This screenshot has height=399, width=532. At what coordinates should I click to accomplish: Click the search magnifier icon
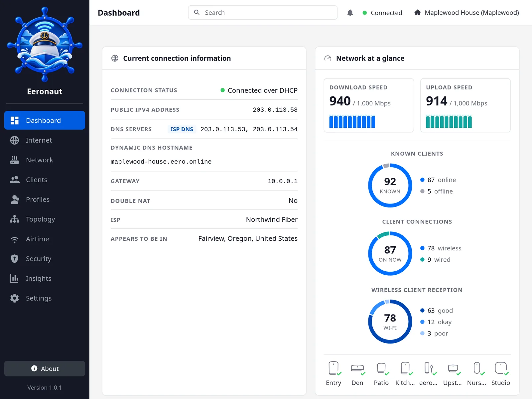pyautogui.click(x=197, y=12)
